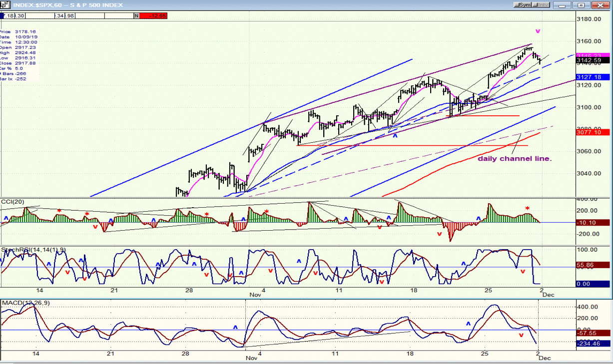
Task: Click the red 3077.10 moving average tag
Action: coord(593,132)
